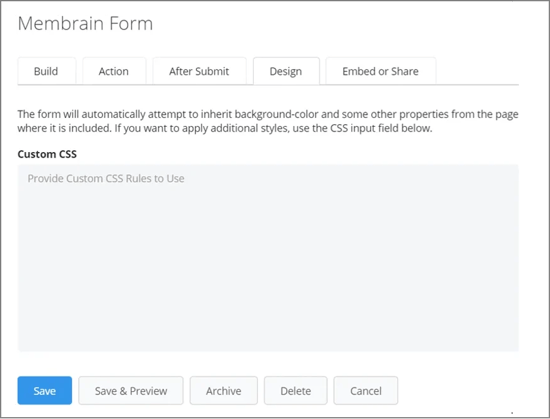550x419 pixels.
Task: Open the Embed or Share tab
Action: (x=381, y=71)
